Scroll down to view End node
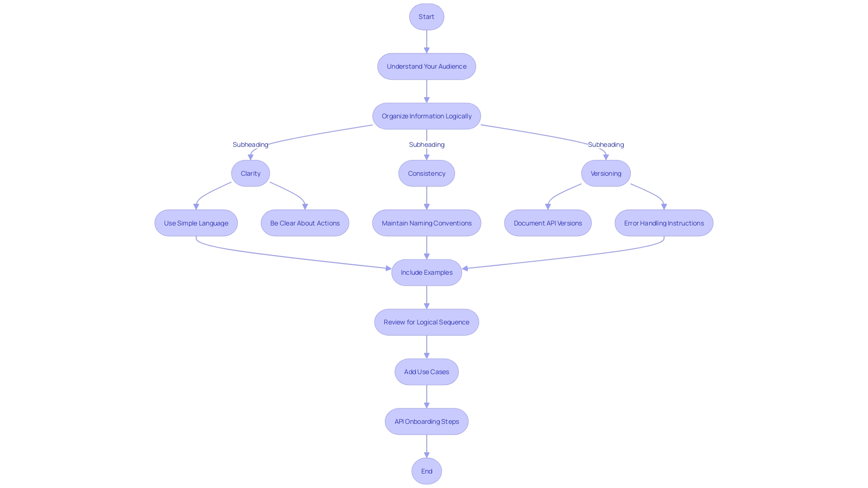The image size is (868, 488). 426,471
